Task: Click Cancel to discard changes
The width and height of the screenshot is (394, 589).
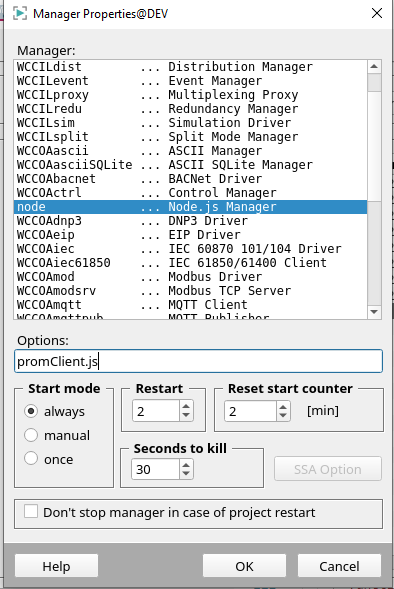Action: 340,566
